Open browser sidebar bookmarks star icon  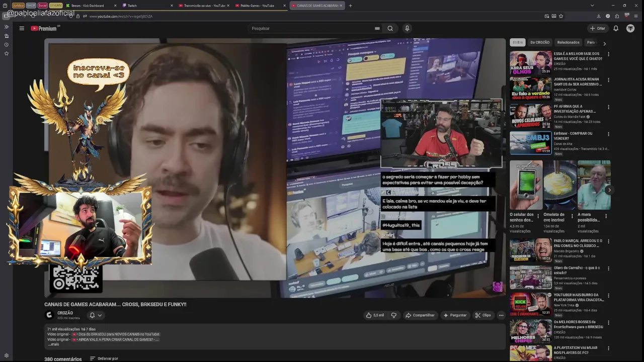[6, 53]
